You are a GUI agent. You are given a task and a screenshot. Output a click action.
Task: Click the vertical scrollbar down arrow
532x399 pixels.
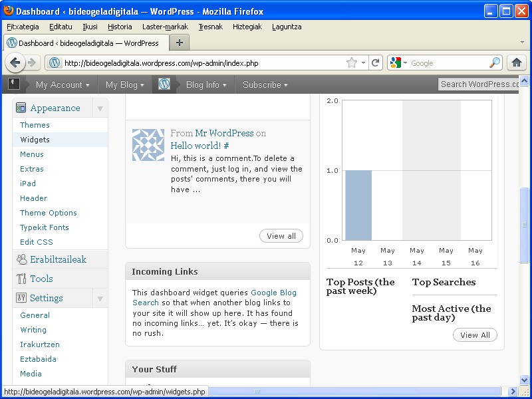524,380
